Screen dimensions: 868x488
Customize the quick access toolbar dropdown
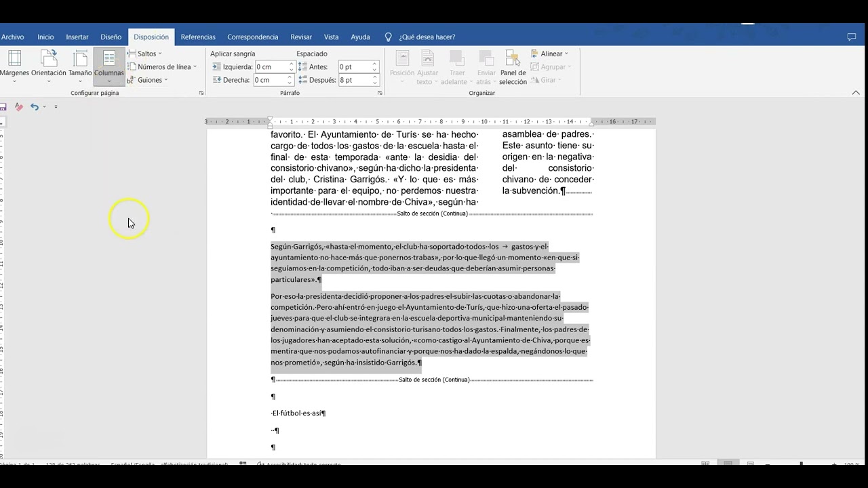56,107
